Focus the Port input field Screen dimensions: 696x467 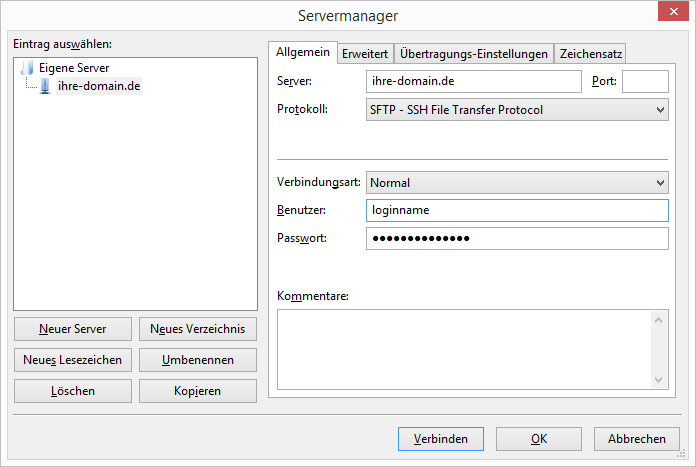[645, 81]
